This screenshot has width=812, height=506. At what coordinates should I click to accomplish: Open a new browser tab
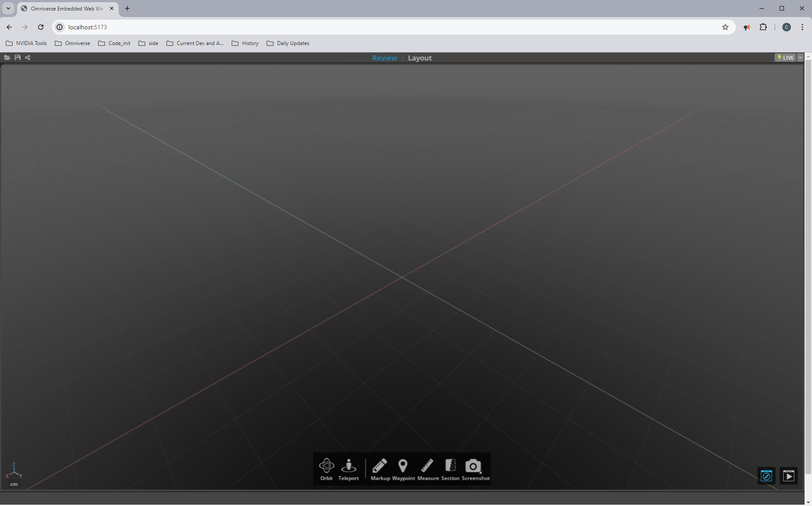127,8
